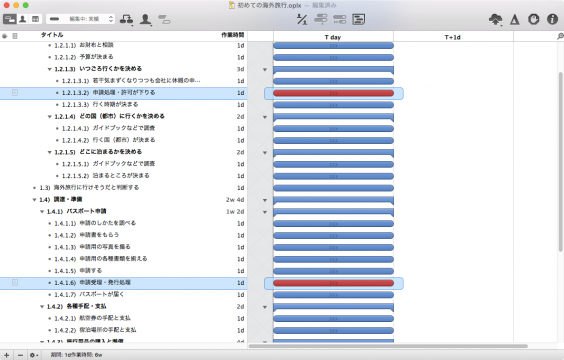Screen dimensions: 564x360
Task: Click the magnifier icon above the Gantt chart
Action: point(560,36)
